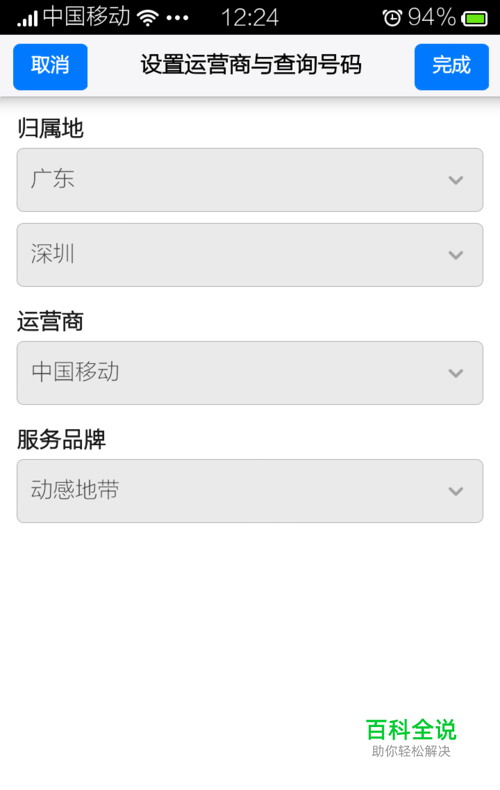This screenshot has width=500, height=790.
Task: Tap the Wi-Fi status icon
Action: pos(148,18)
